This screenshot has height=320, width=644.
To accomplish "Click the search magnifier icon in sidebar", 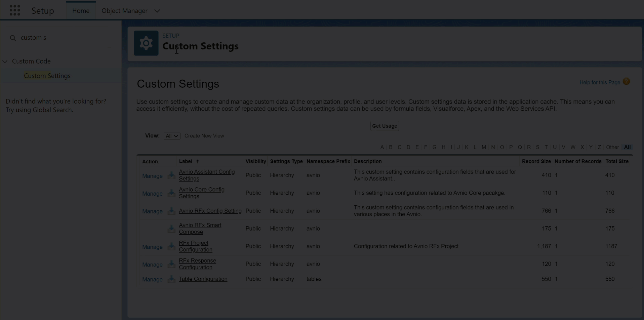I will [13, 38].
